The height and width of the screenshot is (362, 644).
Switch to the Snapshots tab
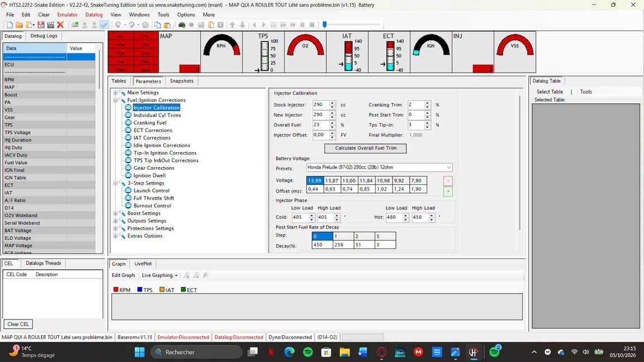point(182,81)
